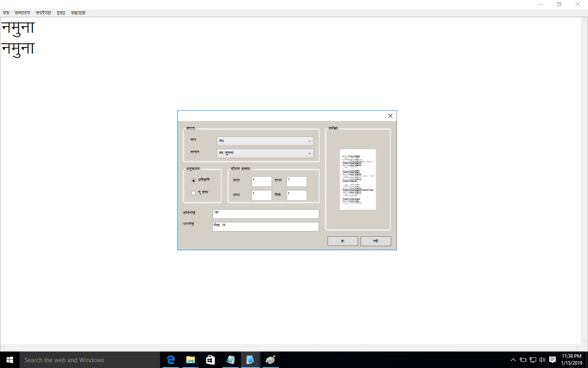Select the second (landscape) orientation radio button
The image size is (588, 368).
[x=194, y=193]
